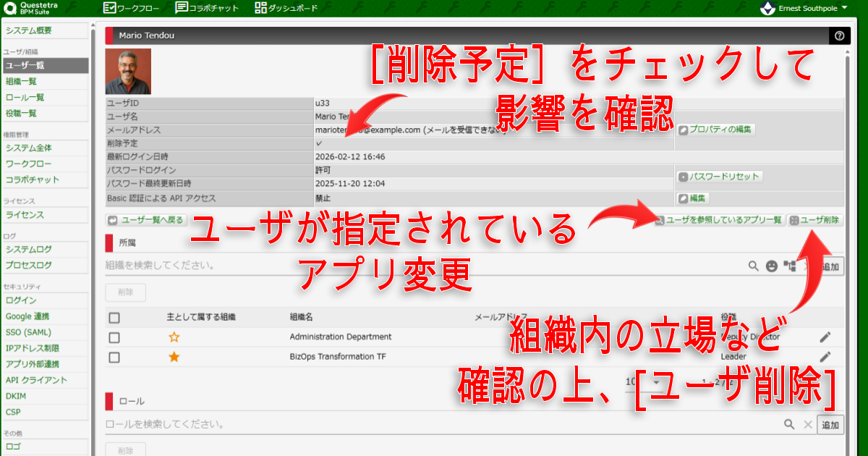This screenshot has height=456, width=868.
Task: Click the organization tree icon in 所属 search bar
Action: (x=790, y=266)
